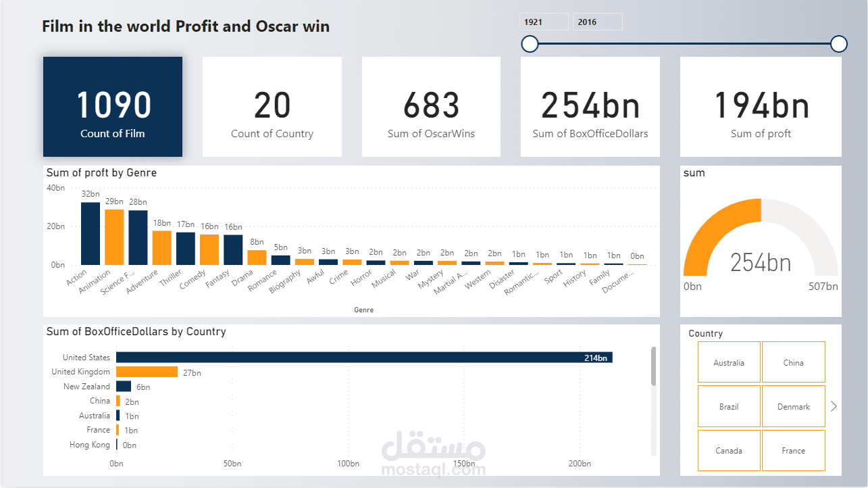Click 'Sum of BoxOfficeDollars by Country' title

[x=136, y=332]
